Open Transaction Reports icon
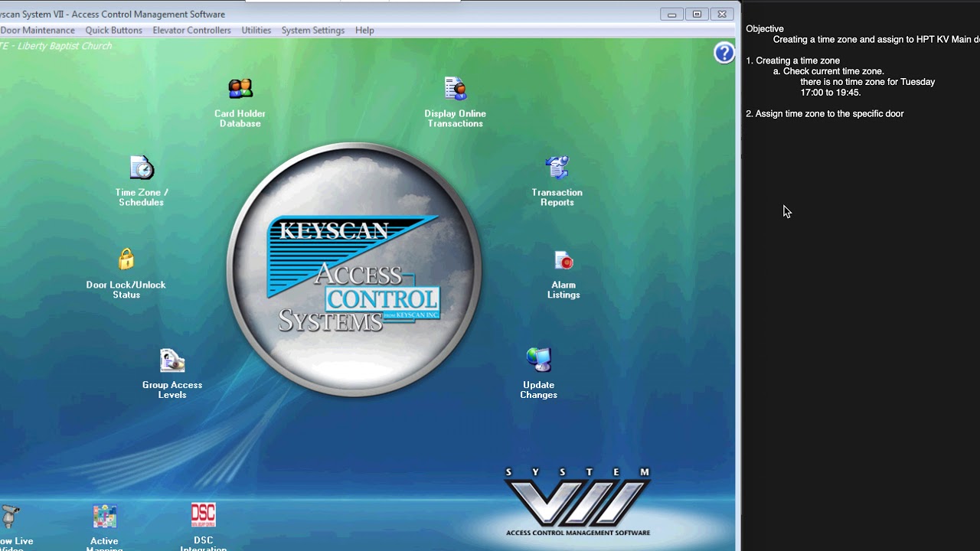 tap(557, 168)
